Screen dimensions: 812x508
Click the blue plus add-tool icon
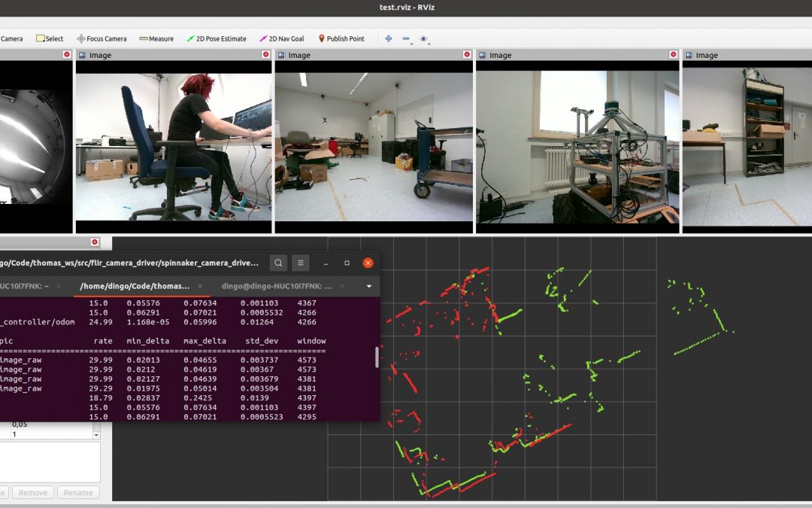coord(389,38)
